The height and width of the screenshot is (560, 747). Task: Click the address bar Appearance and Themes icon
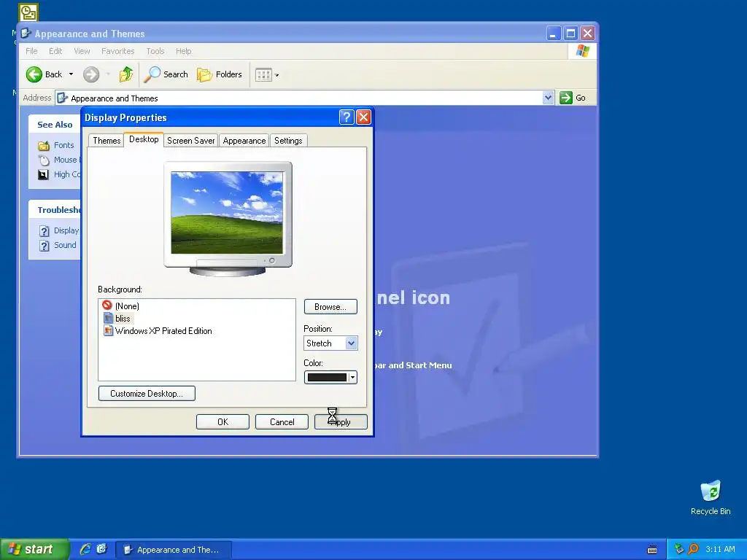coord(63,98)
